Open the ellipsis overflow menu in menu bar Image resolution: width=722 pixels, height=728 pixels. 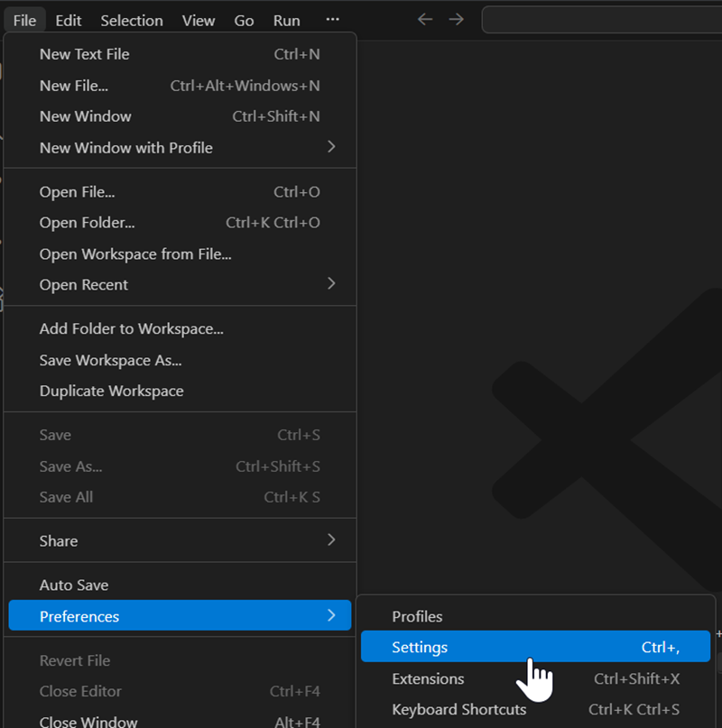tap(332, 20)
